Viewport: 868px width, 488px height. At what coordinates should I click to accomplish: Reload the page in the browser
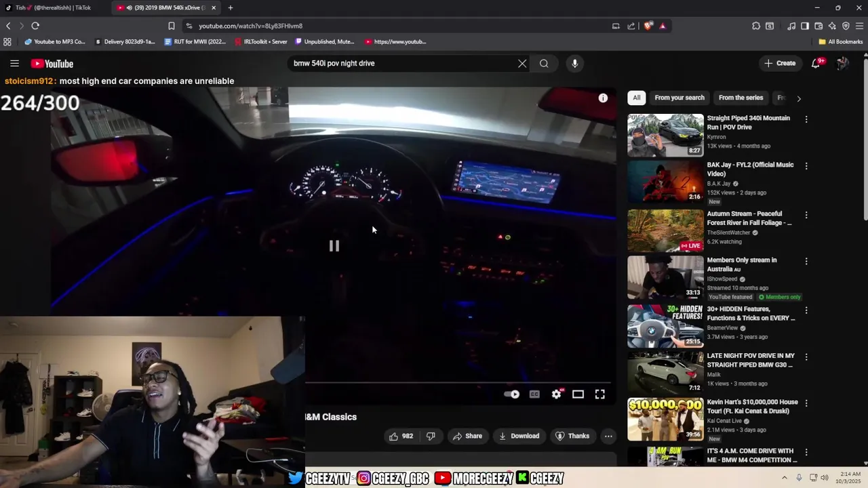click(x=35, y=26)
